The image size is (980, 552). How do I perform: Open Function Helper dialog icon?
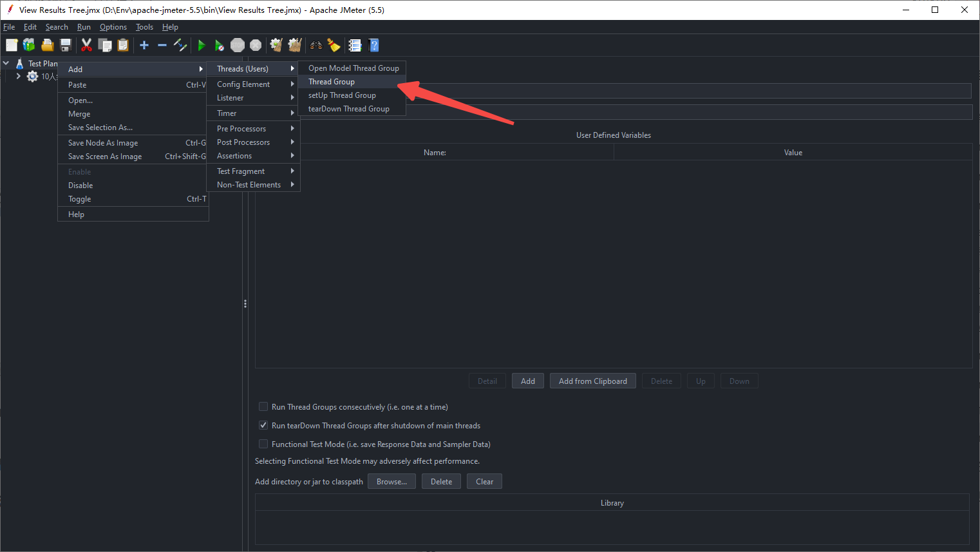pyautogui.click(x=355, y=45)
